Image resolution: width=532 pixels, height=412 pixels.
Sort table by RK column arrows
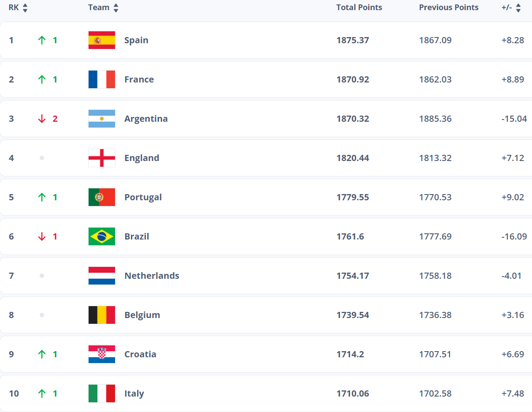click(25, 7)
